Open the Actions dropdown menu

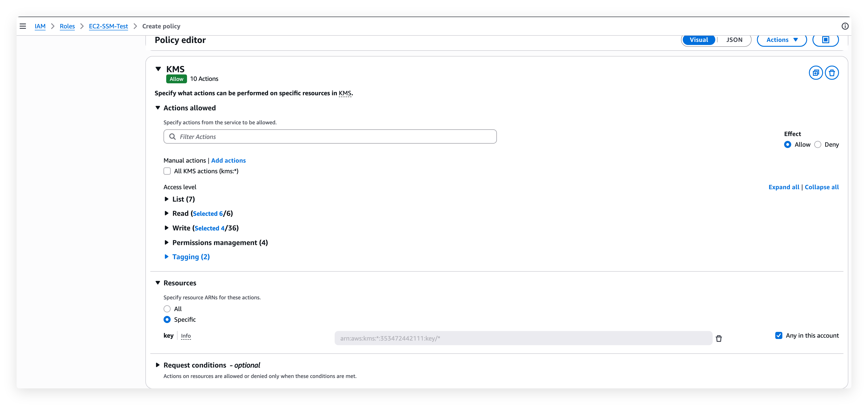(781, 40)
